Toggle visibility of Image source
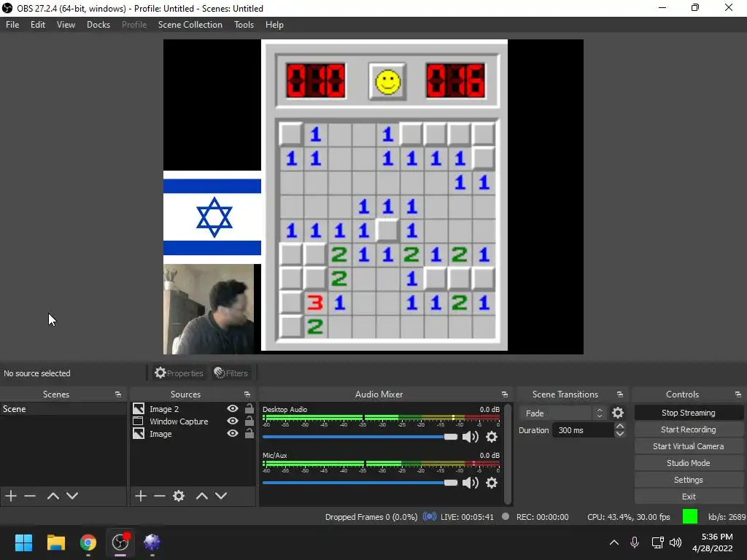747x560 pixels. tap(233, 433)
